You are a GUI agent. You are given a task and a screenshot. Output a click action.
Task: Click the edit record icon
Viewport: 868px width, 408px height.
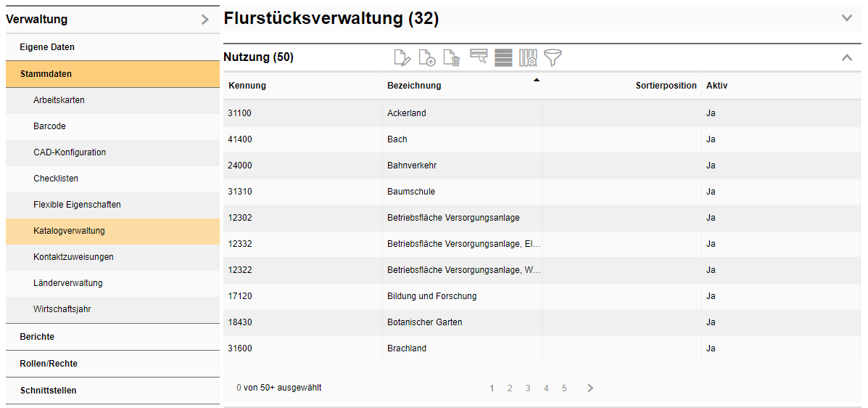402,58
